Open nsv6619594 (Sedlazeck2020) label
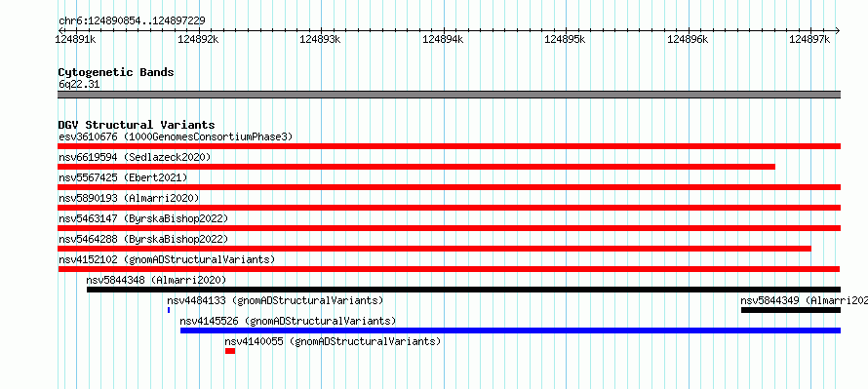The image size is (868, 389). click(x=135, y=157)
